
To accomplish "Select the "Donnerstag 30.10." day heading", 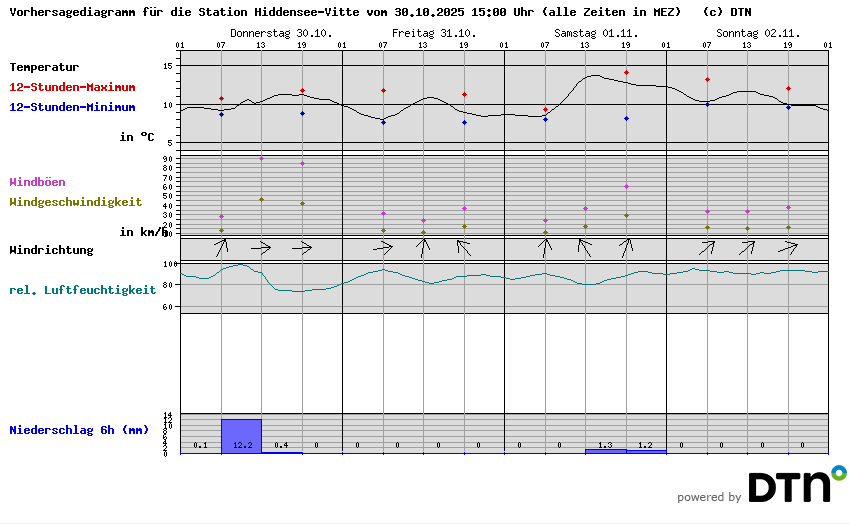I will (x=281, y=33).
